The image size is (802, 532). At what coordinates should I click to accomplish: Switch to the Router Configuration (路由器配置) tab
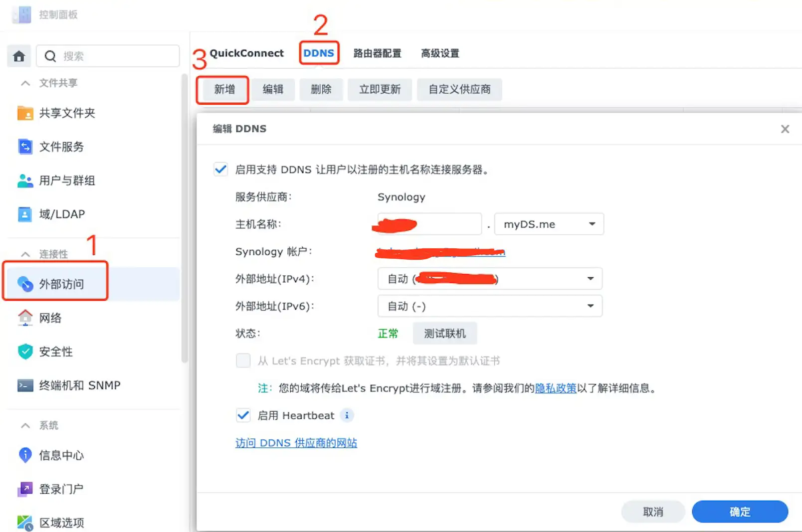click(377, 53)
